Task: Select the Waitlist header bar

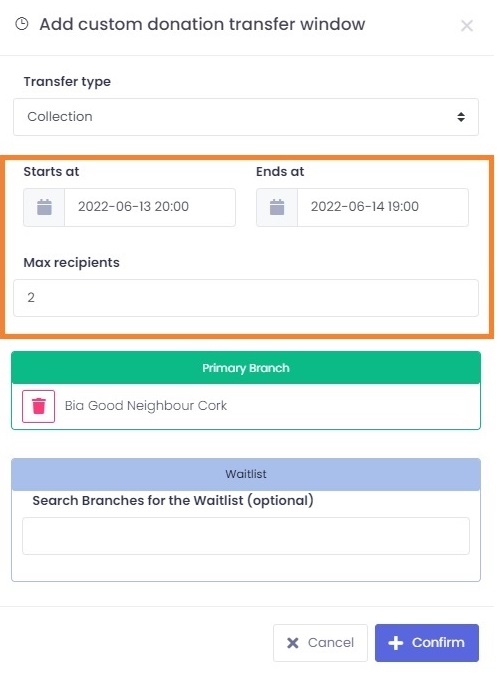Action: (x=246, y=474)
